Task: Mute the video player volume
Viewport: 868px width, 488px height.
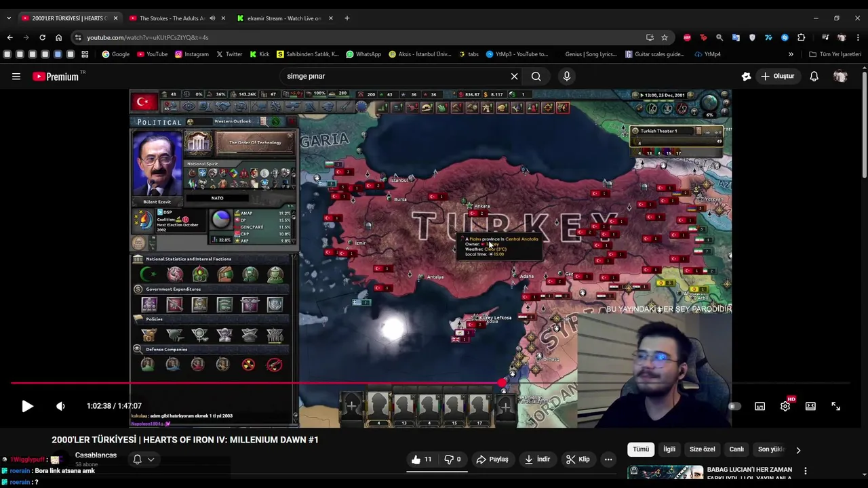Action: tap(60, 406)
